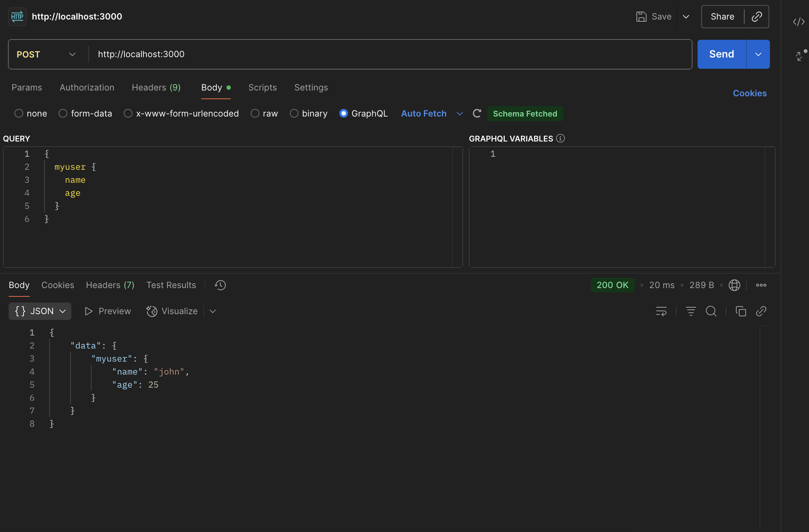Click the Share button
Image resolution: width=809 pixels, height=532 pixels.
point(723,17)
